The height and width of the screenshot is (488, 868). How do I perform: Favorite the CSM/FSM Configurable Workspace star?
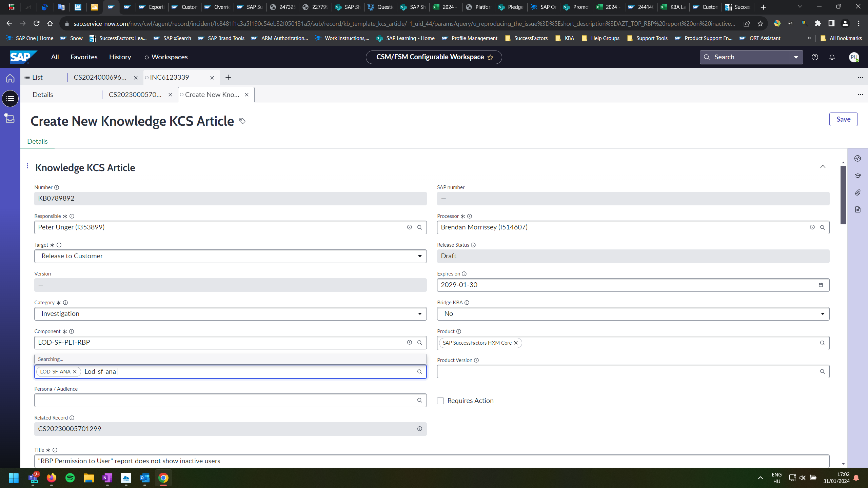pos(490,58)
